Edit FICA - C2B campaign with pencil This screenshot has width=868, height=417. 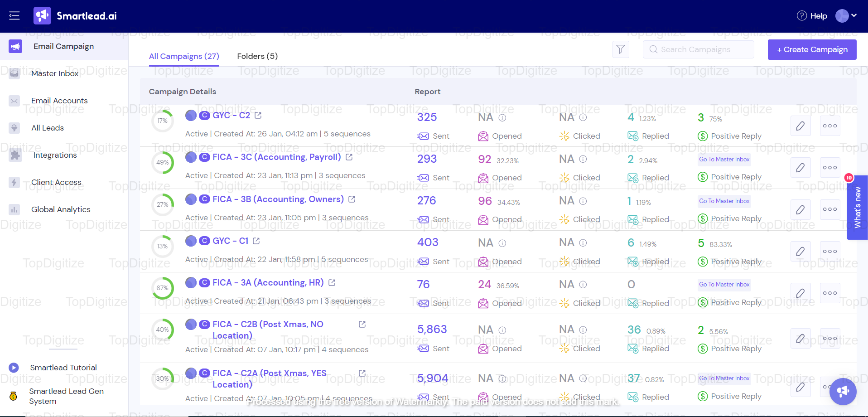800,339
